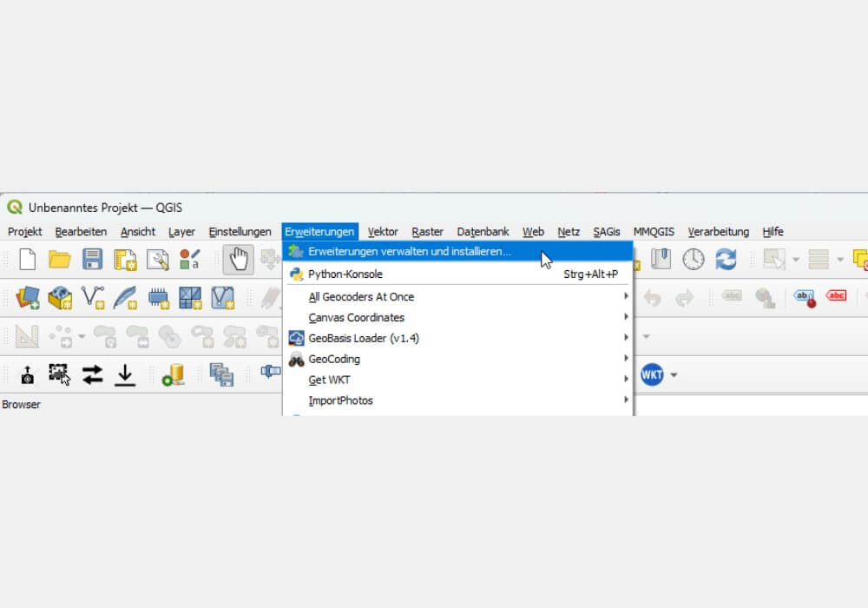Toggle the Pan Map hand tool
This screenshot has width=868, height=608.
click(239, 259)
